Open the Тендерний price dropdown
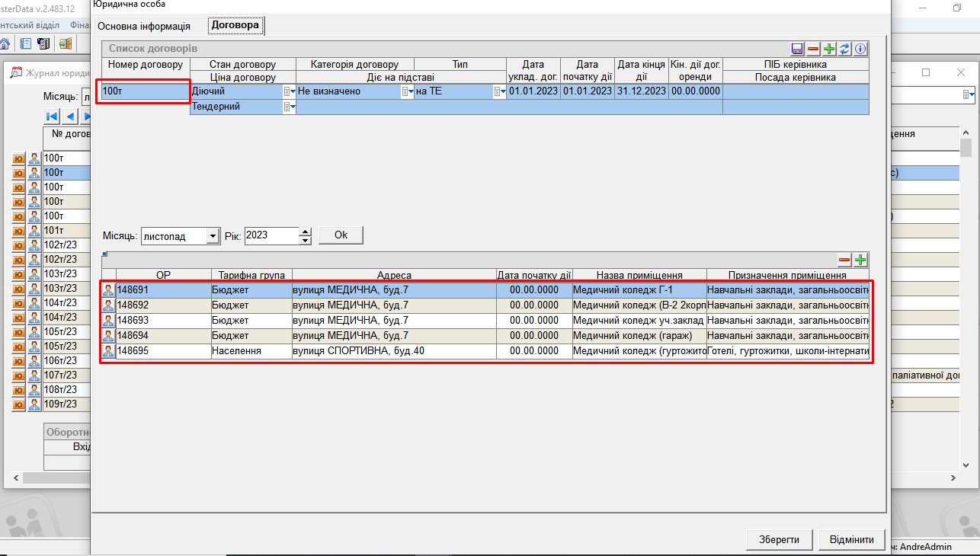Image resolution: width=980 pixels, height=556 pixels. coord(290,107)
